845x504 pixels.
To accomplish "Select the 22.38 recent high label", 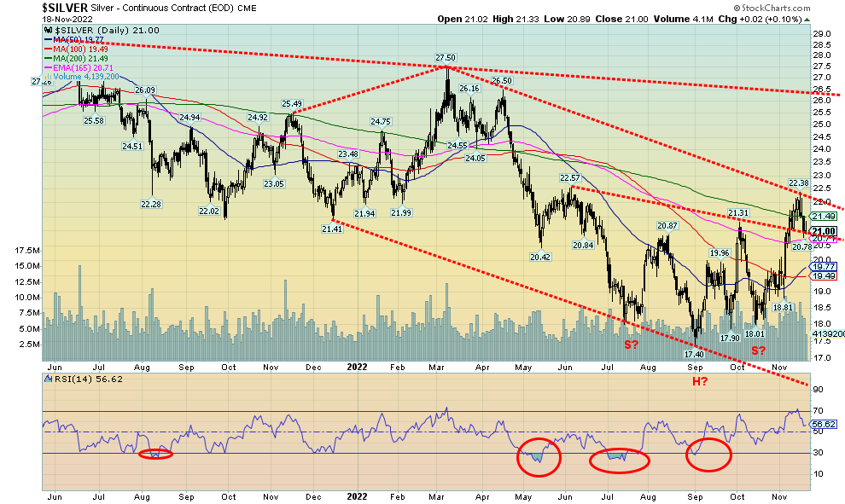I will tap(799, 182).
